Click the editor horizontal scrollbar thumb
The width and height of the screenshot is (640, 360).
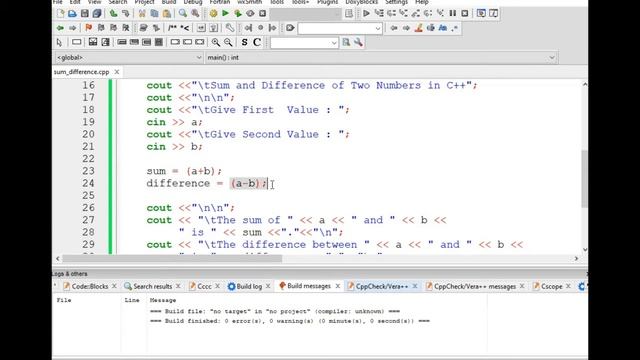click(172, 258)
